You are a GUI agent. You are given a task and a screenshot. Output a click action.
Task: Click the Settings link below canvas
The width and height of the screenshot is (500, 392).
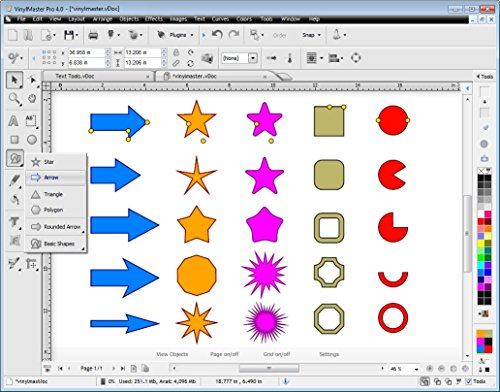(329, 354)
